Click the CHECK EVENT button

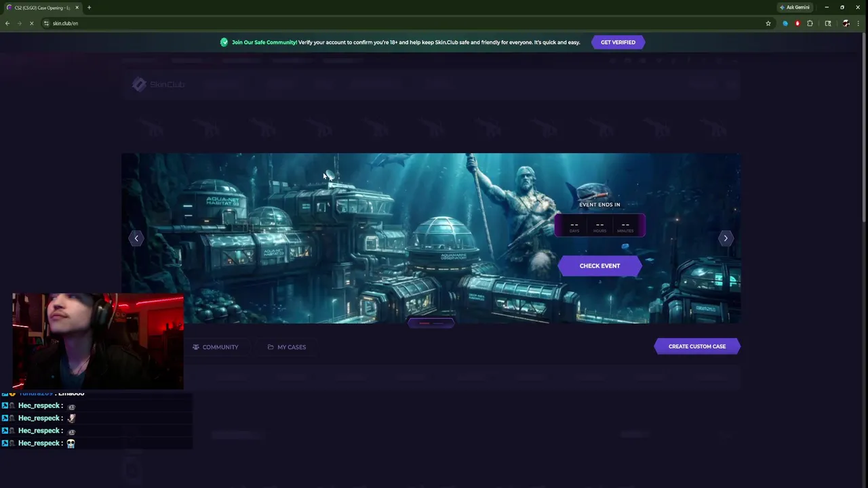pos(599,266)
